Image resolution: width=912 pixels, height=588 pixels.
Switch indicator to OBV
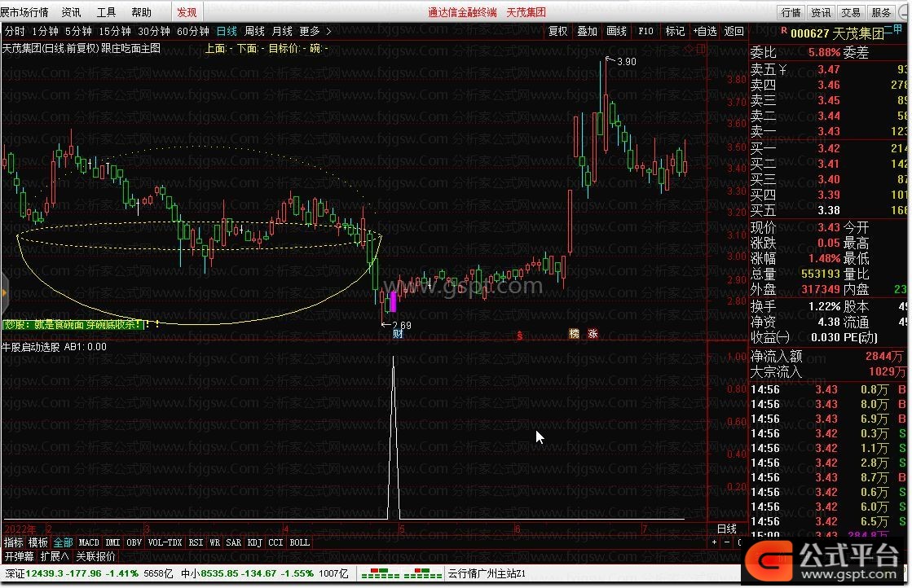tap(134, 542)
